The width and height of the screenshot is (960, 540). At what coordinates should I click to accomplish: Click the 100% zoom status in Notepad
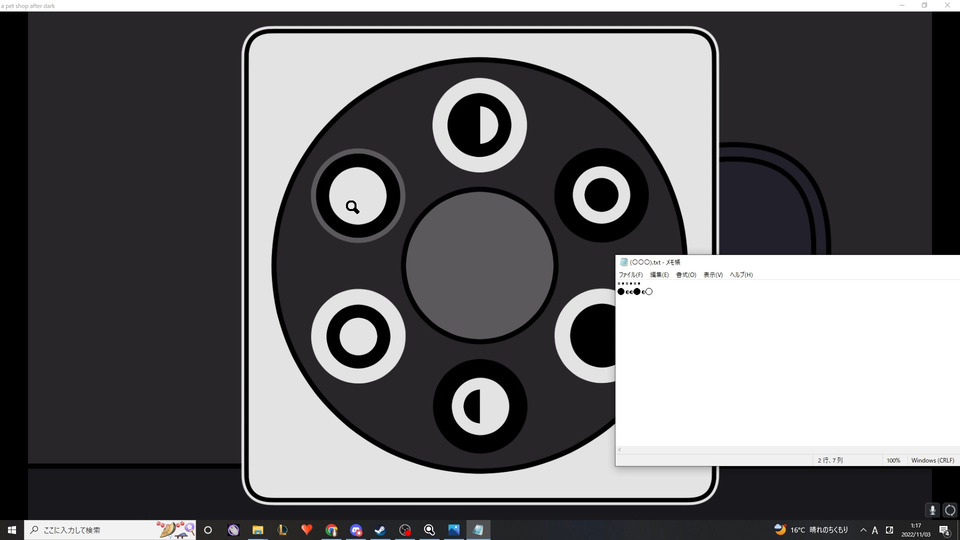(x=893, y=460)
